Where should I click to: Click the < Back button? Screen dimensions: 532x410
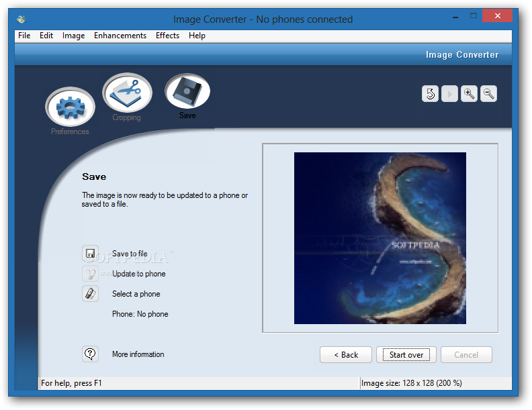346,355
